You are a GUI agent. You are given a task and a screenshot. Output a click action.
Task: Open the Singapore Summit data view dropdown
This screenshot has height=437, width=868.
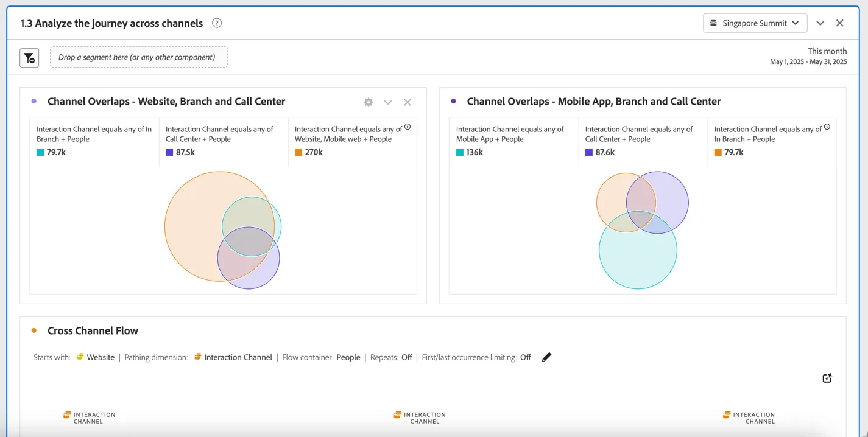click(755, 23)
